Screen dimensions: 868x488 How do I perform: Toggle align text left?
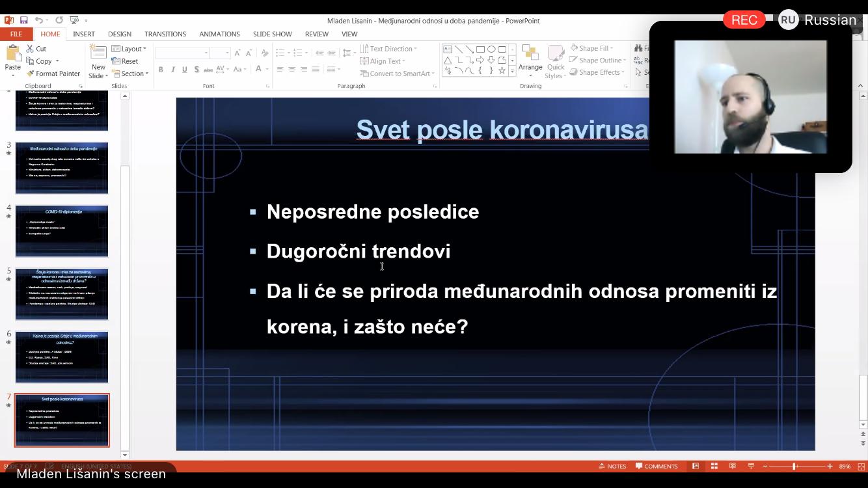280,69
